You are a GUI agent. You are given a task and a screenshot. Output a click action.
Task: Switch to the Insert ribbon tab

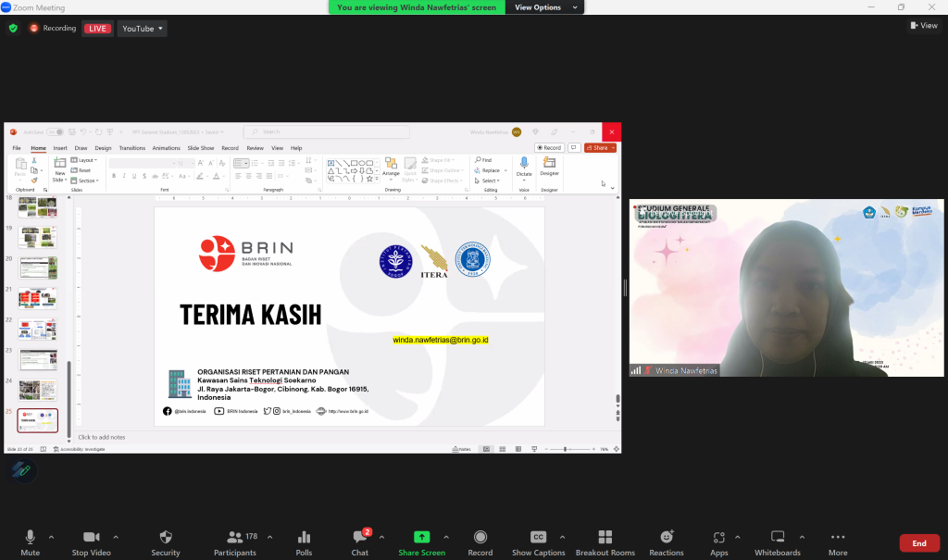[x=60, y=148]
